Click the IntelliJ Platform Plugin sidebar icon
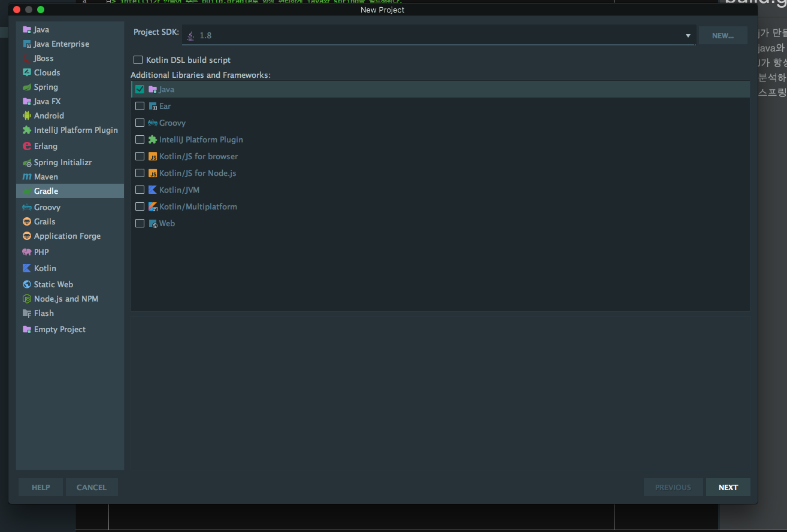 26,130
